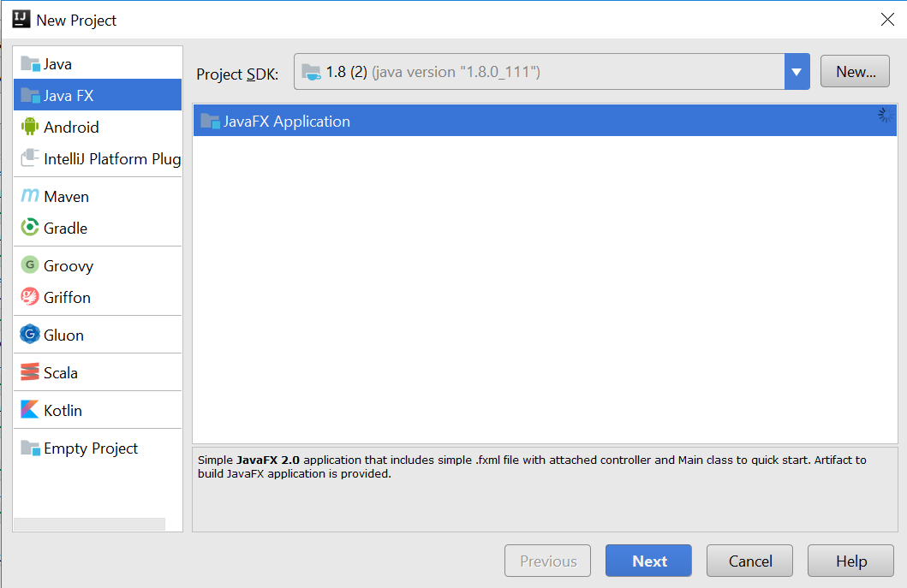This screenshot has height=588, width=907.
Task: Click the Previous button
Action: [548, 561]
